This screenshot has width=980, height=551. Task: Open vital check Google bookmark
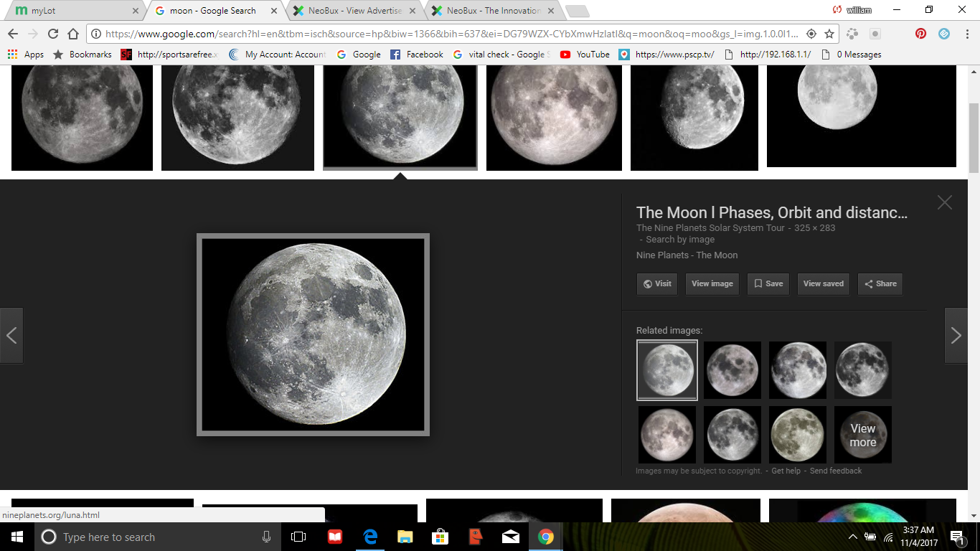pos(501,55)
